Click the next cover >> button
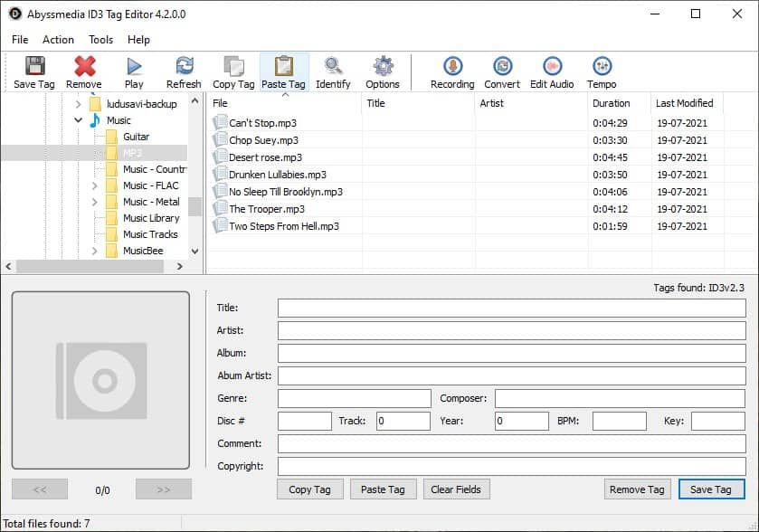This screenshot has height=532, width=759. 163,489
